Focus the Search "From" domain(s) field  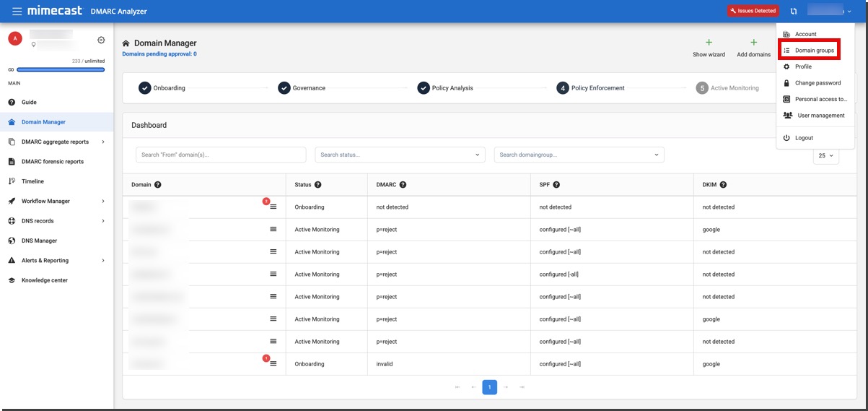click(x=221, y=155)
